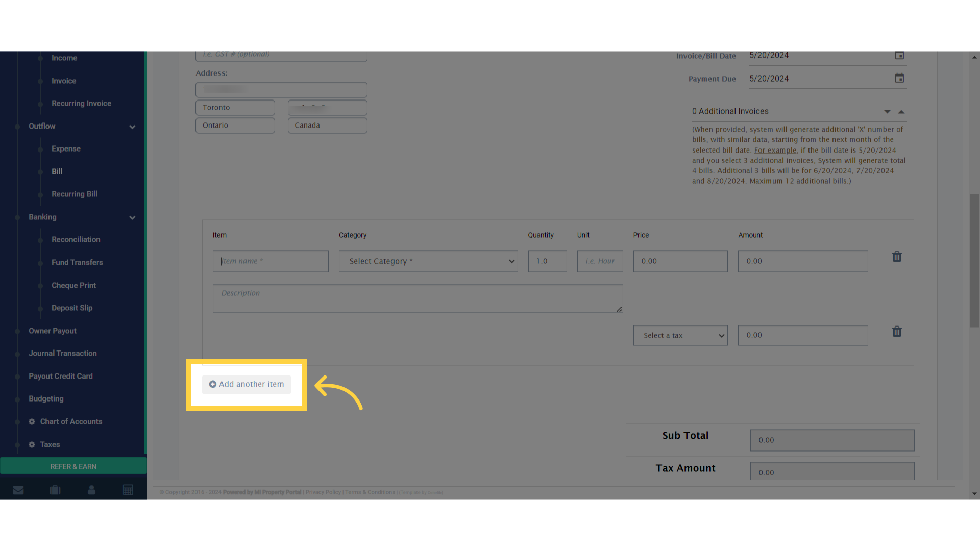Click the gear icon next to Taxes
980x551 pixels.
(x=32, y=445)
